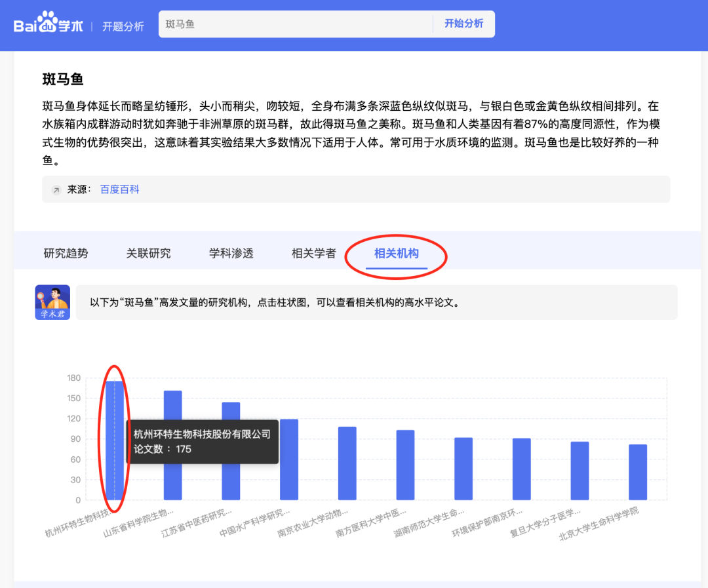
Task: Click the tooltip text 论文数：175
Action: click(163, 449)
